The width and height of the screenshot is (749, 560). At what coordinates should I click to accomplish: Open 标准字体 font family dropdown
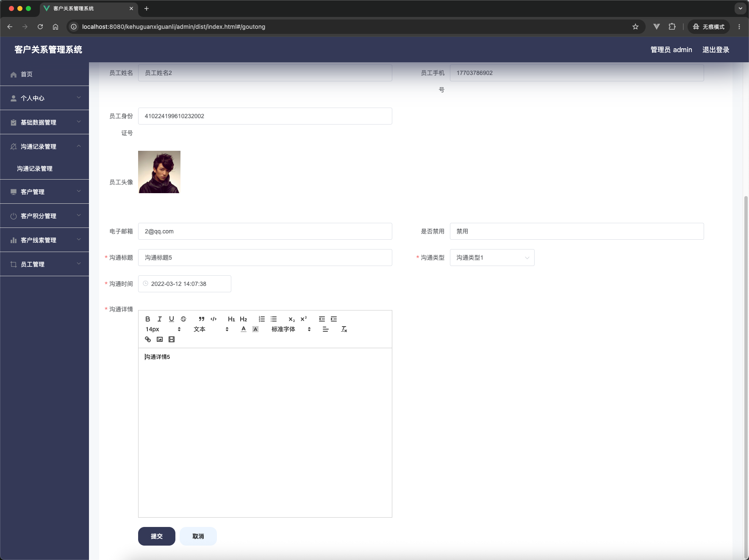click(291, 329)
